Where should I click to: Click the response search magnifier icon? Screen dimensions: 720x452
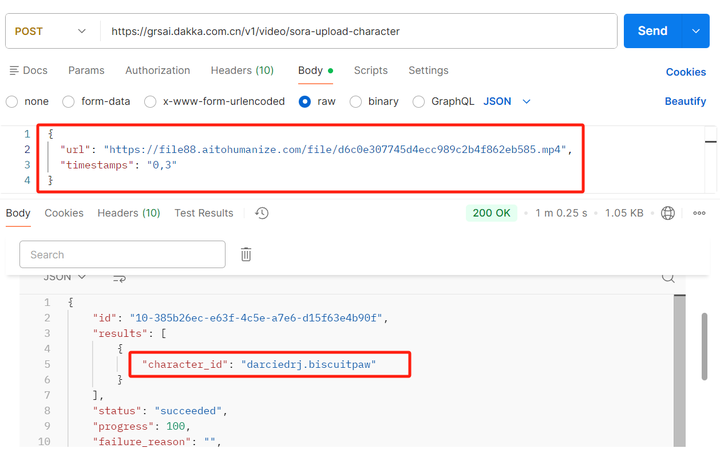coord(668,277)
